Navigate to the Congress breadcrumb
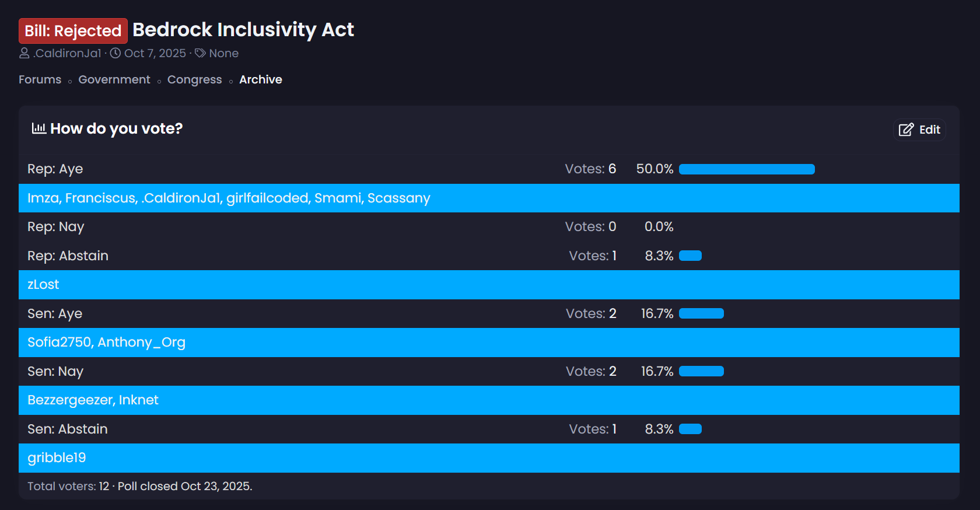The width and height of the screenshot is (980, 510). (x=194, y=79)
